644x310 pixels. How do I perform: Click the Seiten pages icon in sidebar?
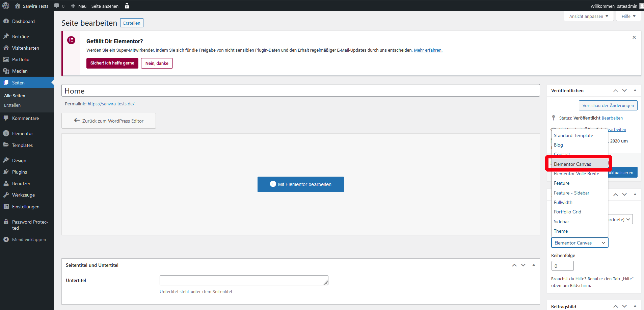(x=6, y=82)
